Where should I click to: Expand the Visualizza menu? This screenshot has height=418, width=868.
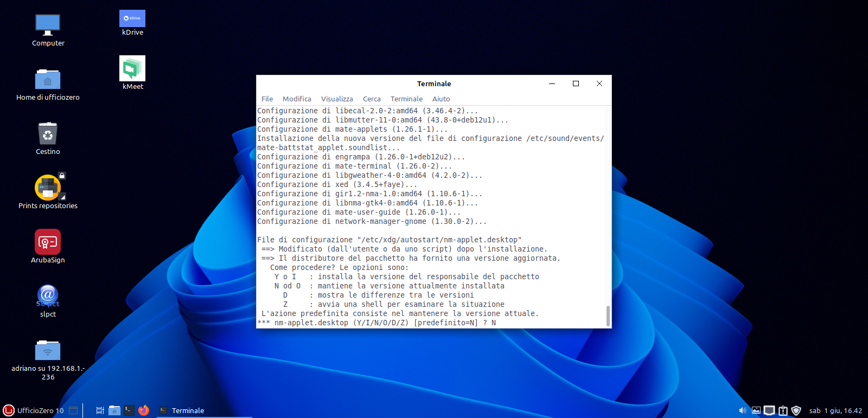337,99
